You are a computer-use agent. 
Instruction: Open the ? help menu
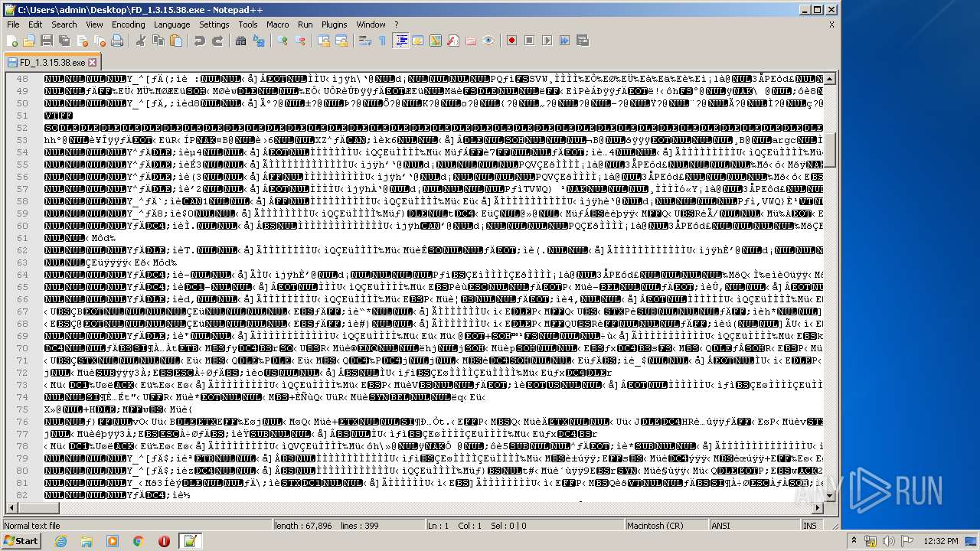[397, 24]
